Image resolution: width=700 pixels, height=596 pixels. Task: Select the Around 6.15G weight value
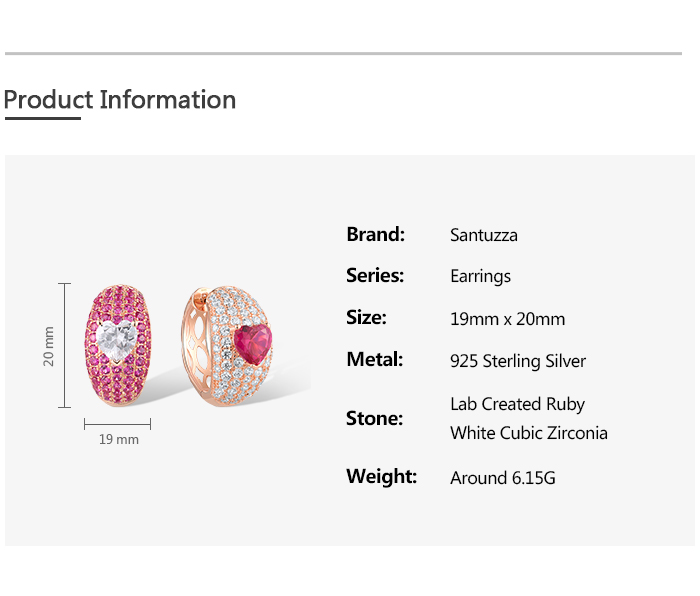(502, 478)
